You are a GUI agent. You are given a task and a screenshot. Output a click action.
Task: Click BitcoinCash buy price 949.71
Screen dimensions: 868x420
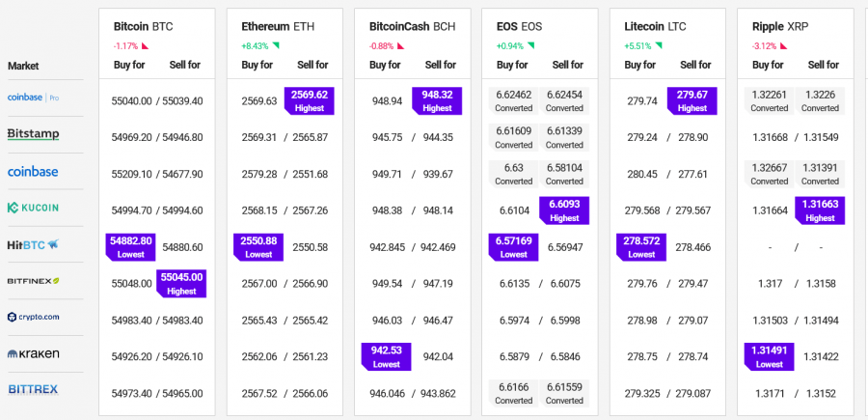tap(387, 174)
